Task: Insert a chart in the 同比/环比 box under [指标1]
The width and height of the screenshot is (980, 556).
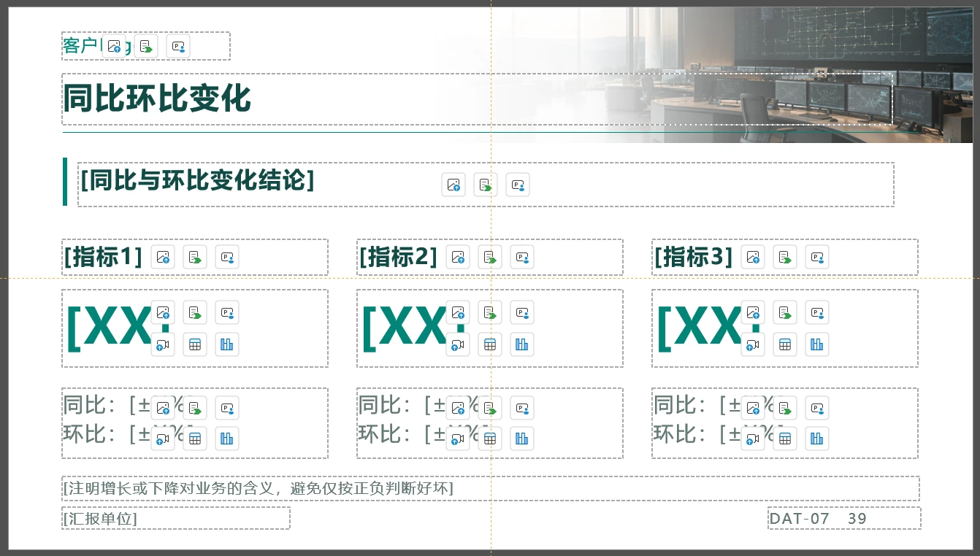Action: [x=227, y=439]
